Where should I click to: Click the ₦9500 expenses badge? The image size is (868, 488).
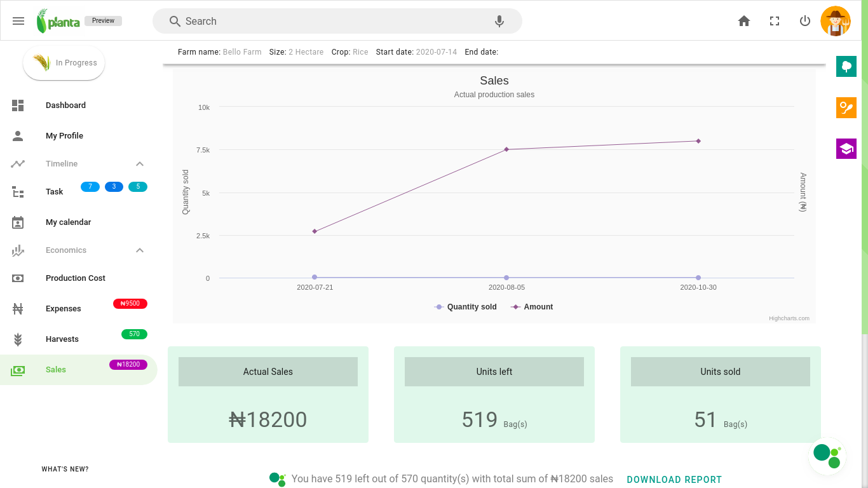coord(130,304)
